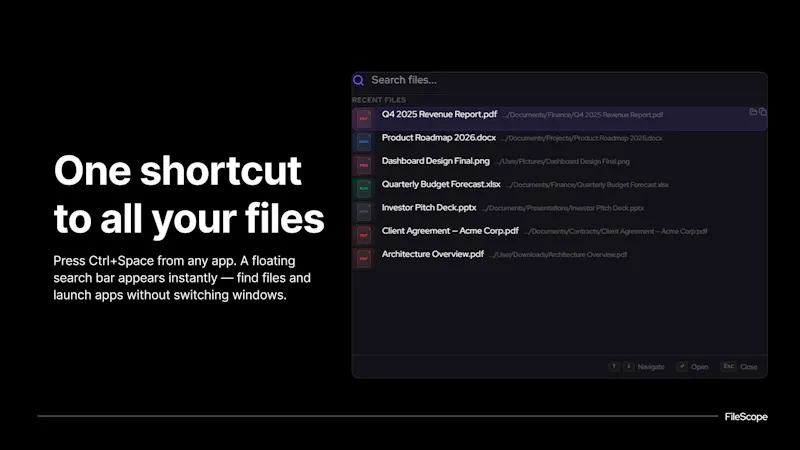Click the FileScope brand name
The height and width of the screenshot is (450, 800).
pos(746,417)
